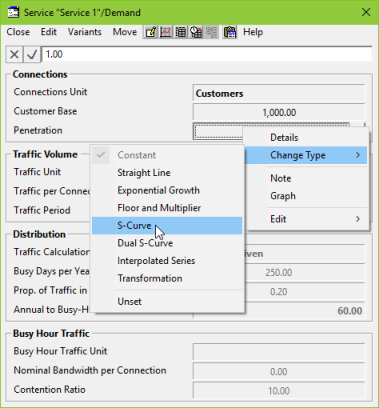Expand the Edit submenu in context menu

(x=306, y=219)
